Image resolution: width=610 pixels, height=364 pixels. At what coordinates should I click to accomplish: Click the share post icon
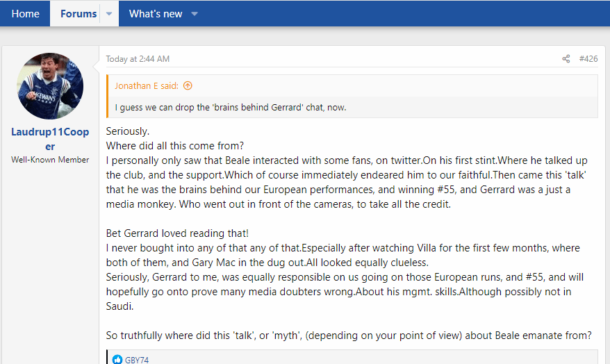(x=566, y=59)
